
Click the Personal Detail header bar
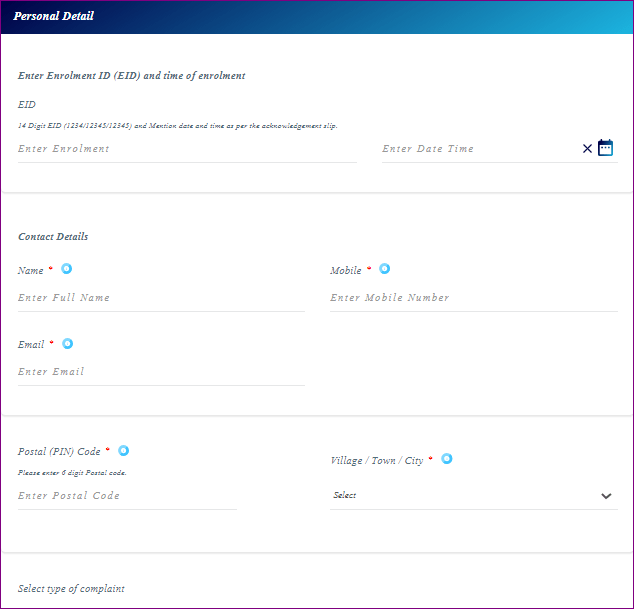coord(316,17)
